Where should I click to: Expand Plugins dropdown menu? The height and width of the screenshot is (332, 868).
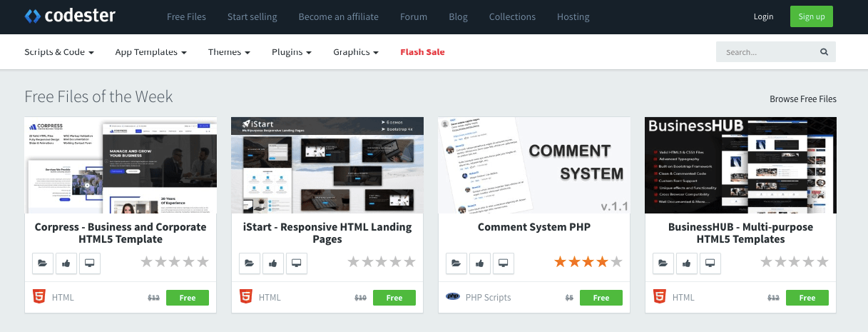[292, 52]
